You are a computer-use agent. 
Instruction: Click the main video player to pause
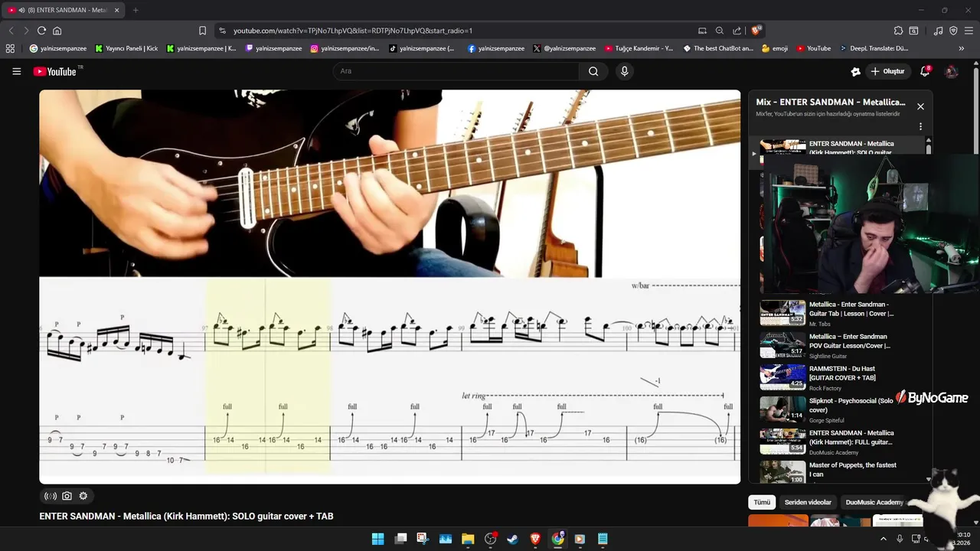coord(390,286)
